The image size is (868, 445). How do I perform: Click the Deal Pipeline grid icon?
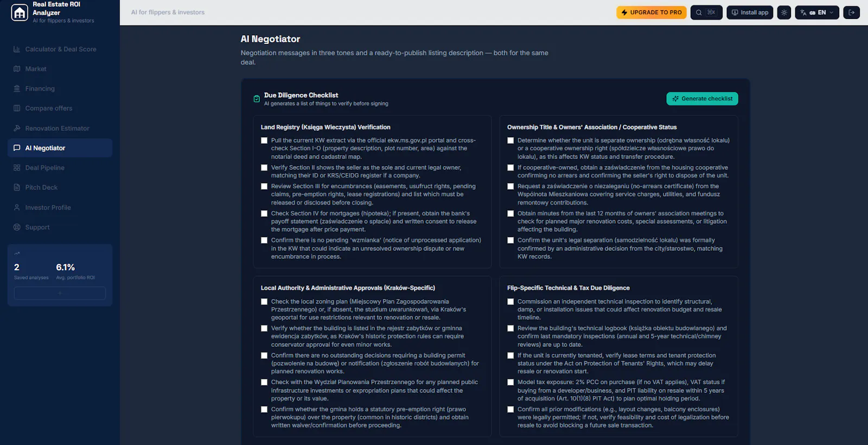(17, 168)
